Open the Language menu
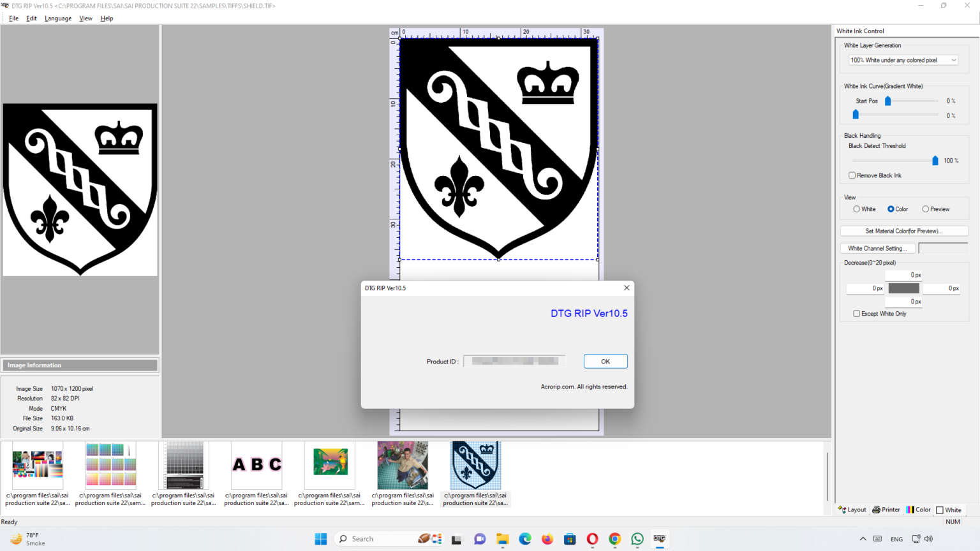 [x=58, y=18]
